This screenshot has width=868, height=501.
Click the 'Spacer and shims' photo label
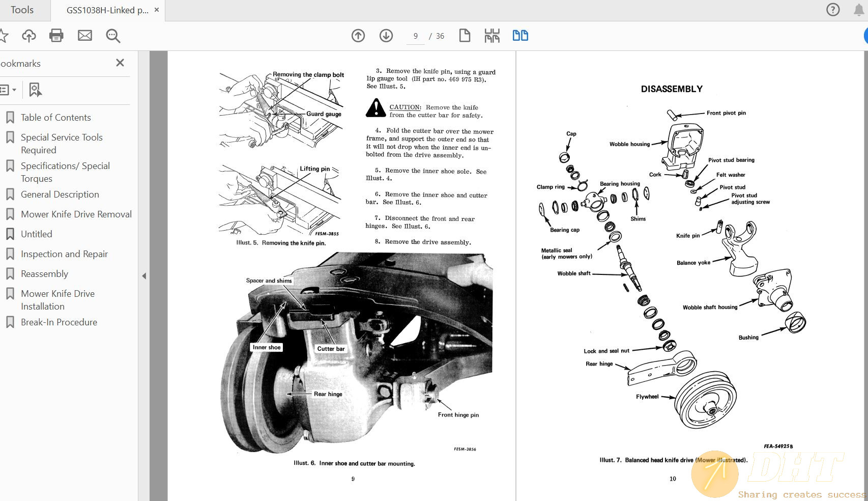(x=269, y=281)
